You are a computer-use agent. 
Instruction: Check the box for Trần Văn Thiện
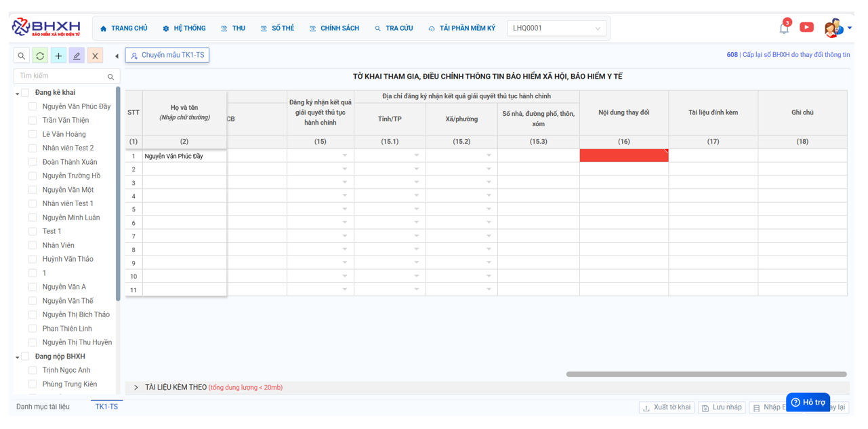[x=33, y=121]
